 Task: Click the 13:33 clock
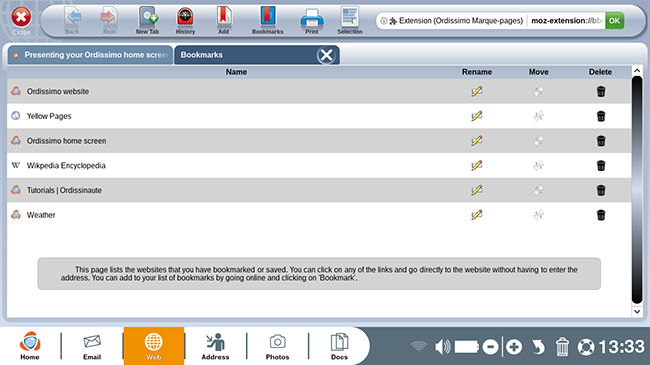pos(622,346)
